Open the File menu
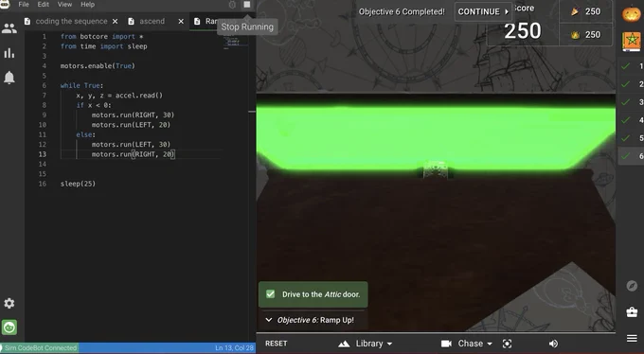This screenshot has width=644, height=354. [x=24, y=5]
